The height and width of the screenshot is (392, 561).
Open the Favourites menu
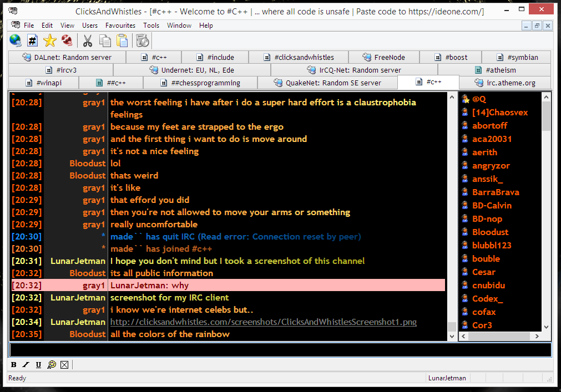pos(120,26)
